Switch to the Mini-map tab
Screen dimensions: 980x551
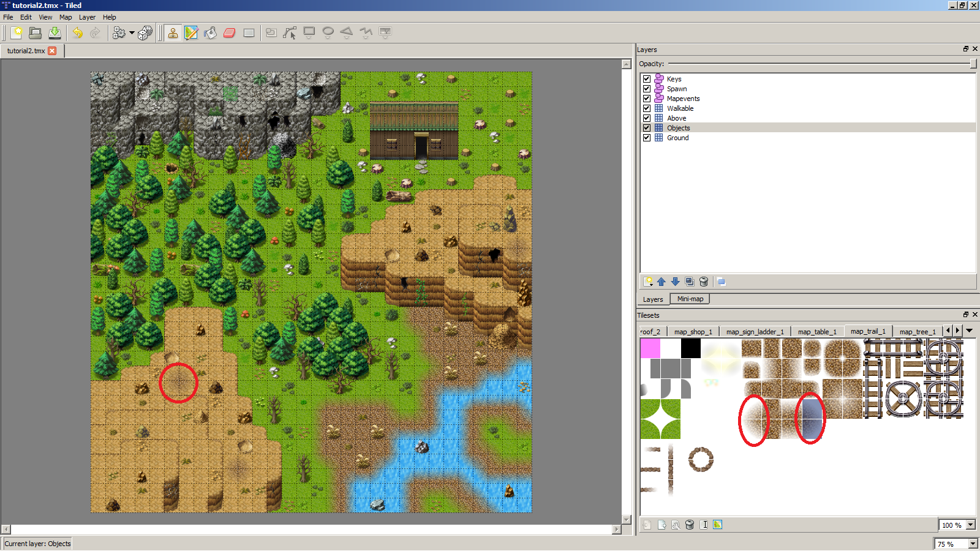click(x=690, y=299)
